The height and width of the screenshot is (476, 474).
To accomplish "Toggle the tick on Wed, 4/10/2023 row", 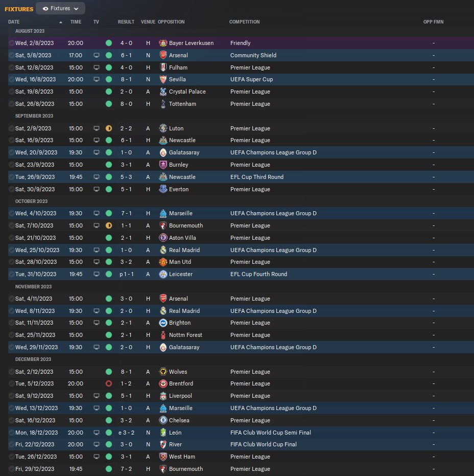I will tap(12, 213).
